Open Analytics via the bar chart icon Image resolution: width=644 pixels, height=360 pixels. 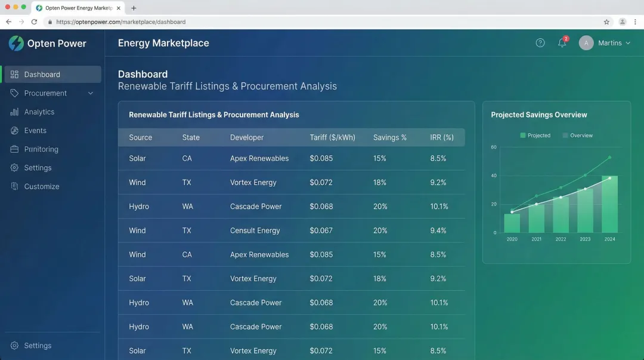pos(14,112)
